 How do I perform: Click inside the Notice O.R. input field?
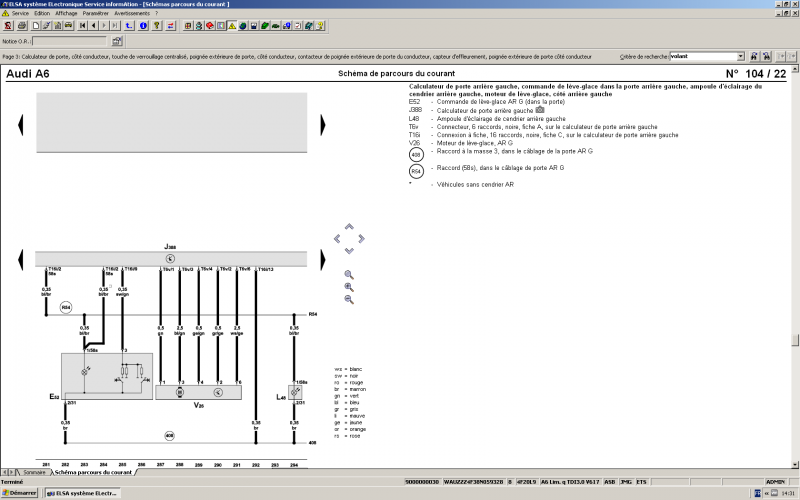click(x=70, y=41)
